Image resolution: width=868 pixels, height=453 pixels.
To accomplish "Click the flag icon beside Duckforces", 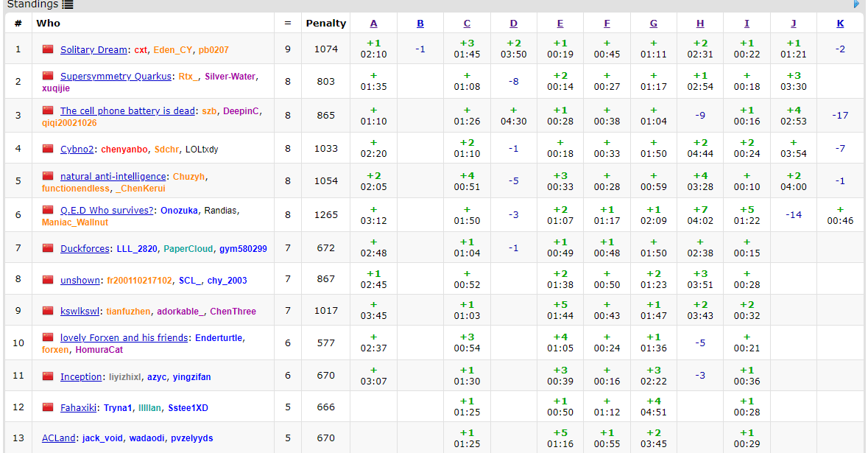I will coord(48,248).
